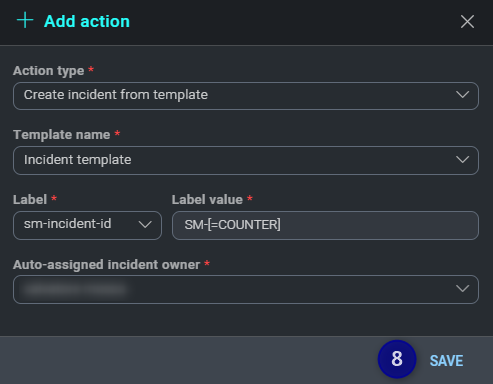Image resolution: width=493 pixels, height=384 pixels.
Task: Click the plus icon beside Add action
Action: [x=25, y=20]
